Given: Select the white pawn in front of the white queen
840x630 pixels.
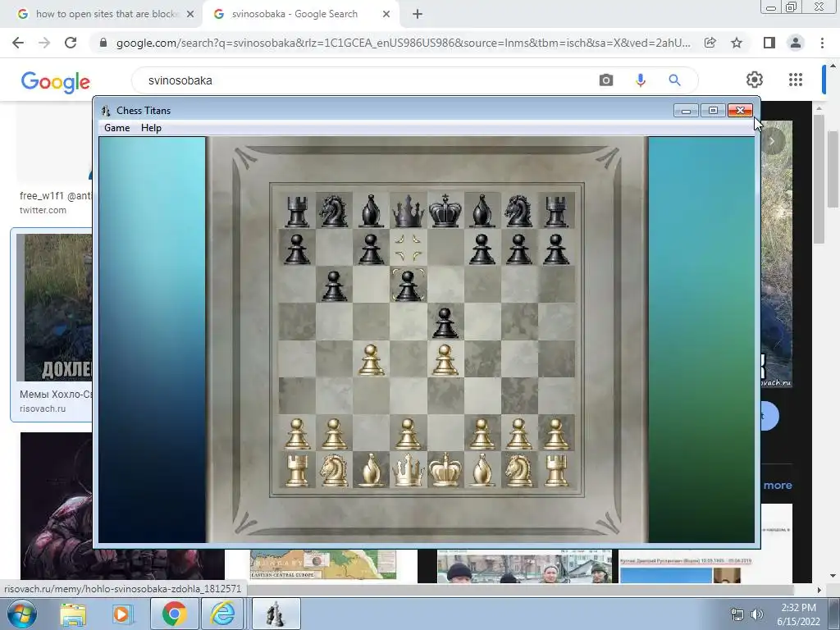Looking at the screenshot, I should (408, 434).
